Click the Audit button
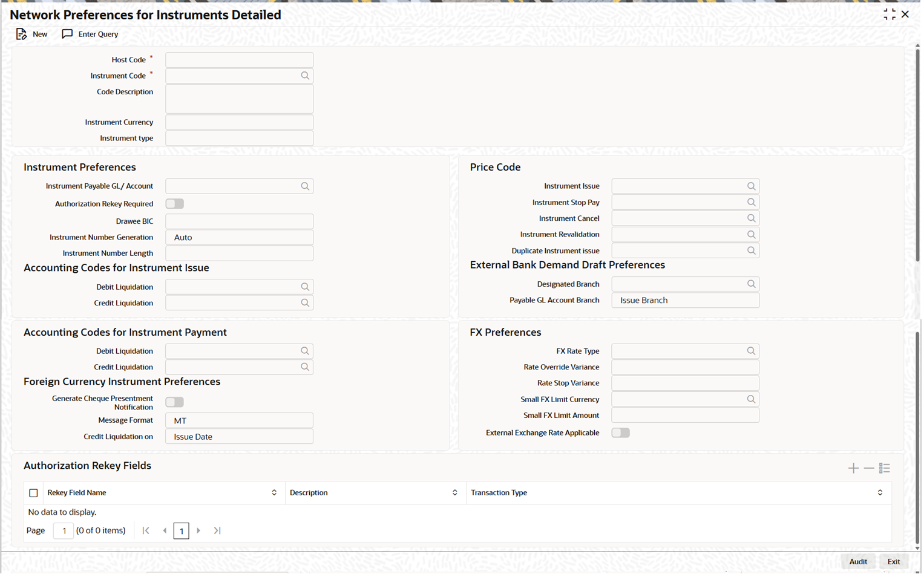 (x=858, y=561)
